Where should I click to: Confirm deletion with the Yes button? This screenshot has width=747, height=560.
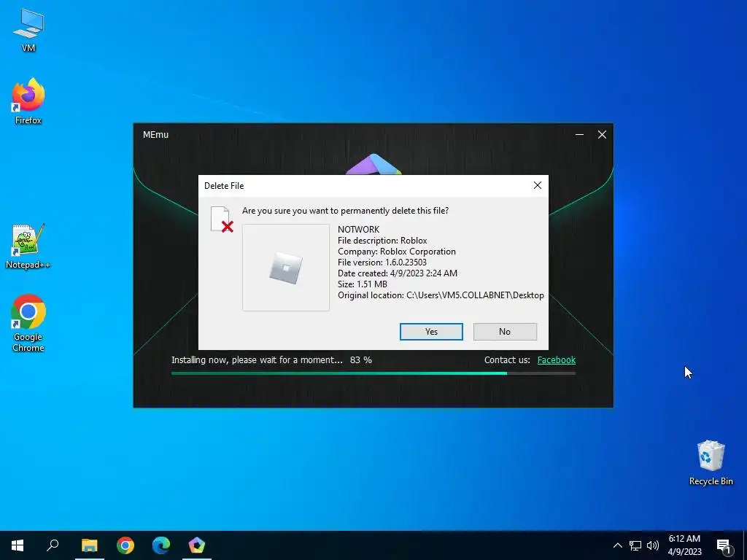click(x=431, y=332)
